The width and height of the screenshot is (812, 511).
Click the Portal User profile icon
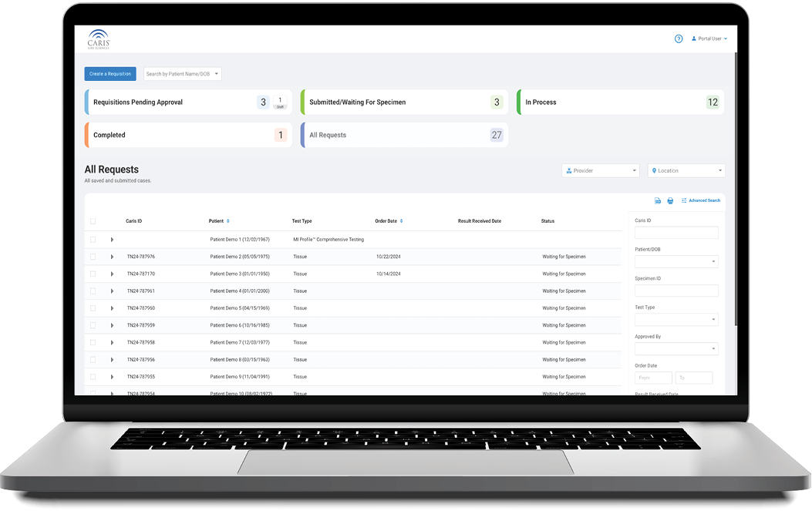tap(694, 39)
